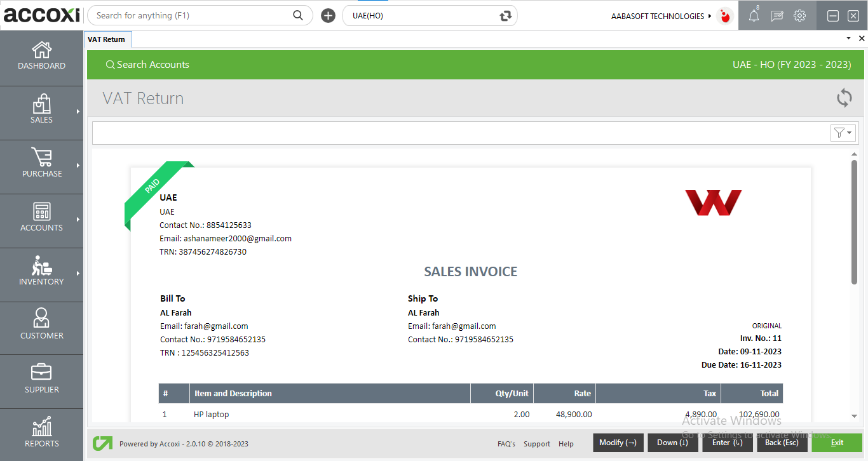Open the tab list dropdown near close icon
The width and height of the screenshot is (868, 461).
pyautogui.click(x=848, y=38)
